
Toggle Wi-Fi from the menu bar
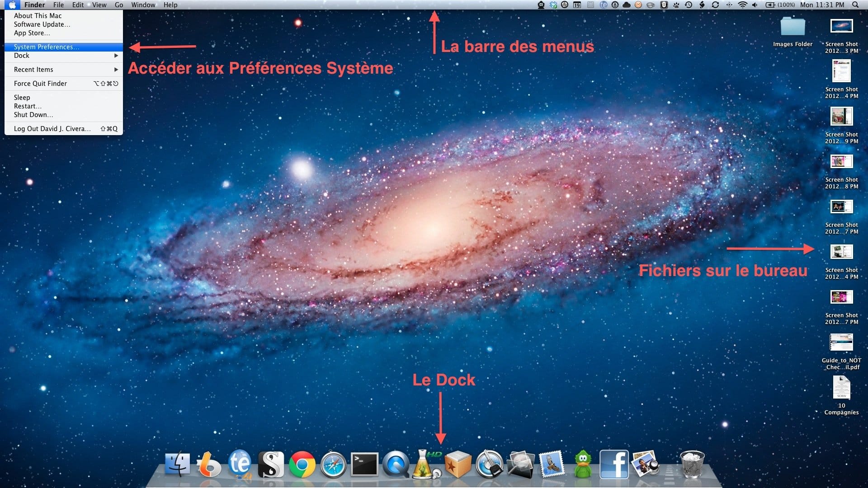pos(742,5)
